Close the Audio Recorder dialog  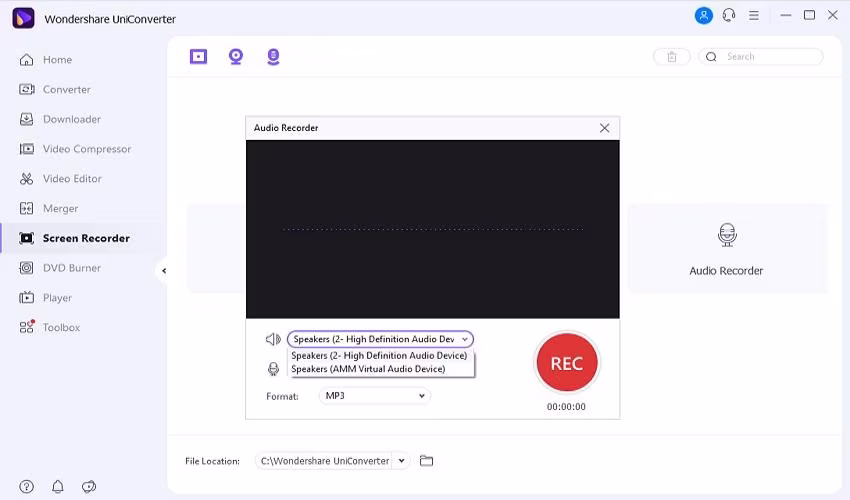[604, 128]
